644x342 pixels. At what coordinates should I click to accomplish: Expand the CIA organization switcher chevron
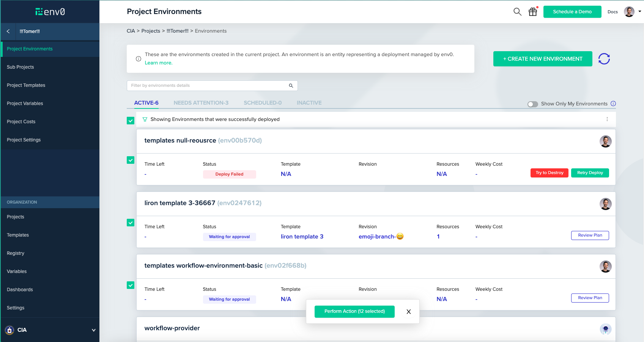[x=93, y=330]
